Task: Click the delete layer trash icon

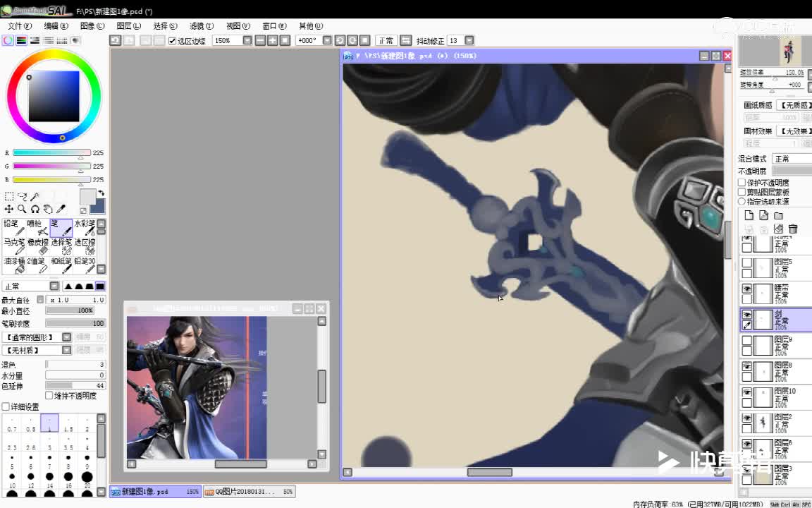Action: pyautogui.click(x=793, y=229)
